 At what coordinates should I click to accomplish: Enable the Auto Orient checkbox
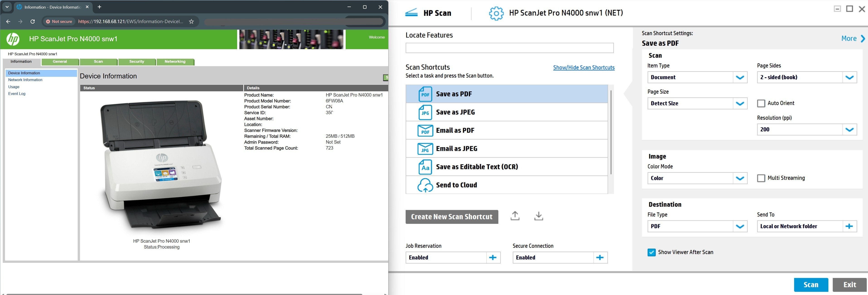(x=761, y=103)
